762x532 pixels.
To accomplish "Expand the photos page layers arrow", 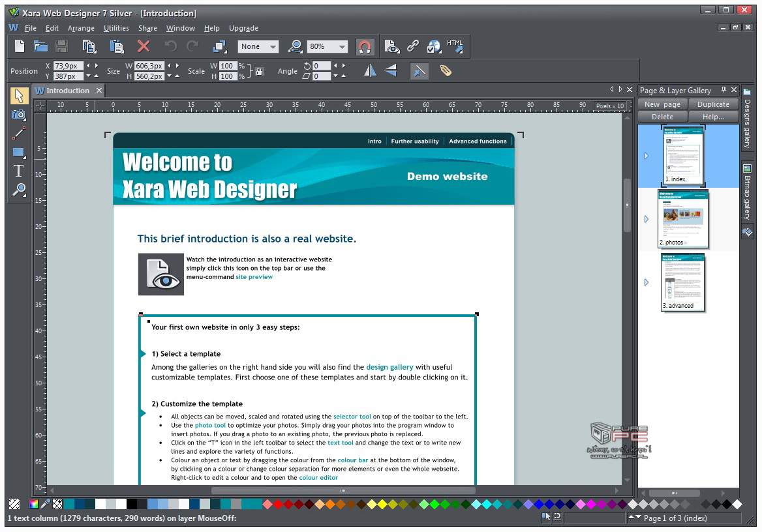I will [x=647, y=219].
